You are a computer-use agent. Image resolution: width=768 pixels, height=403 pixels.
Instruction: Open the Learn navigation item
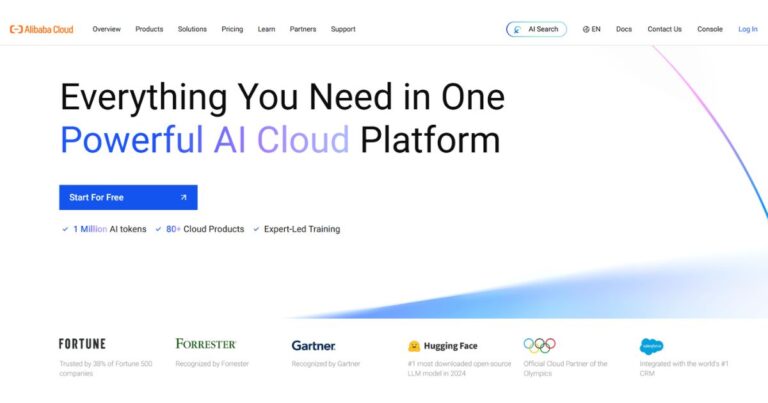266,29
